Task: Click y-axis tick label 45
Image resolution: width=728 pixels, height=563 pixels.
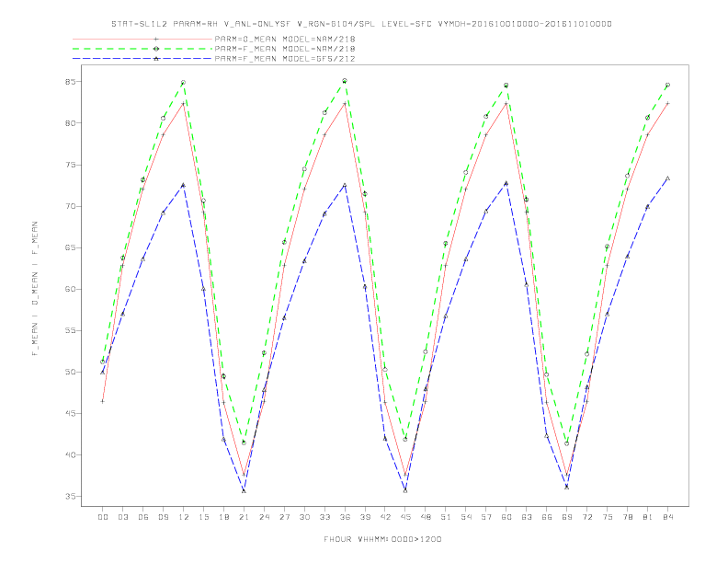Action: [x=71, y=413]
